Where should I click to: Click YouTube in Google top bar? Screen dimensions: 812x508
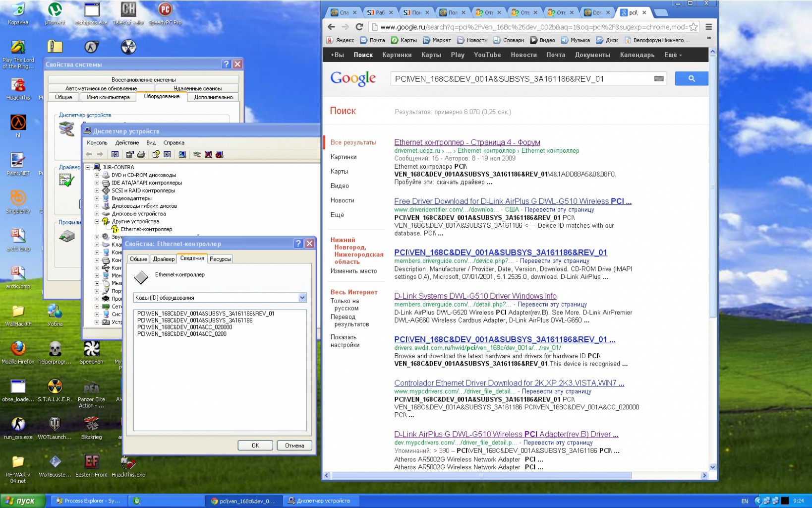pyautogui.click(x=487, y=55)
